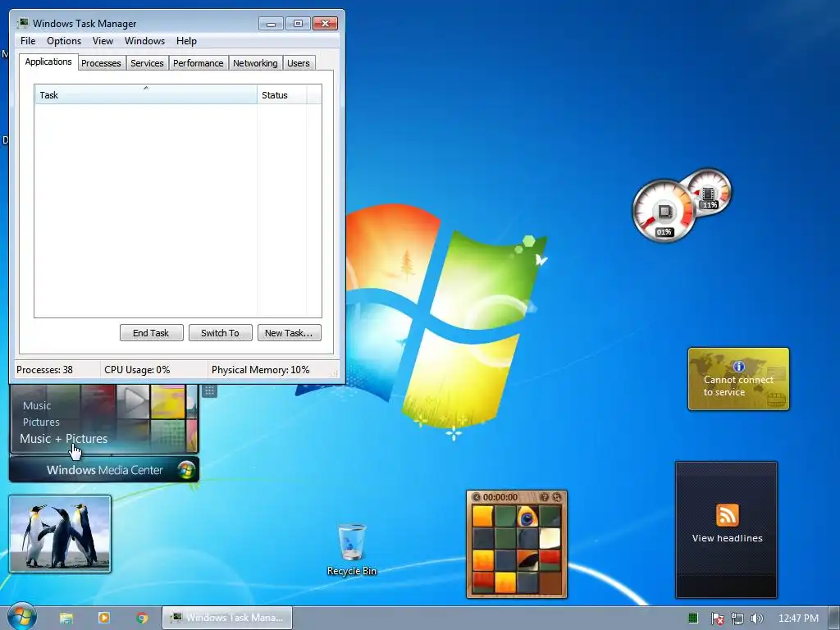Click the network tray icon

click(x=737, y=619)
